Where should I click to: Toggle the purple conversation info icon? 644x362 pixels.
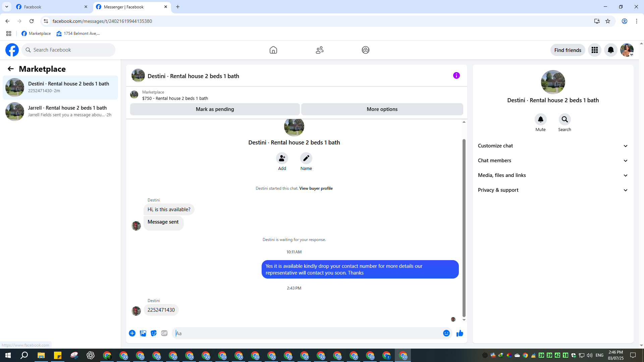tap(456, 75)
